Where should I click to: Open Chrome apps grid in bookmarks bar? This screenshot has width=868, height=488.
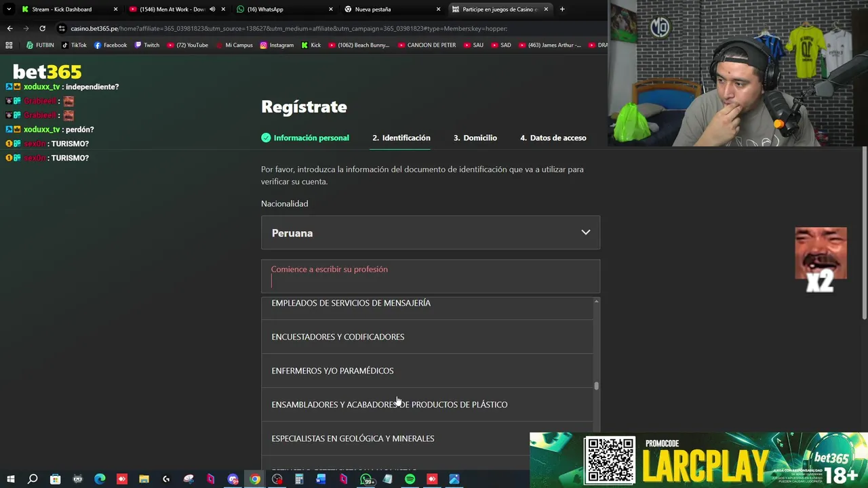[x=9, y=45]
